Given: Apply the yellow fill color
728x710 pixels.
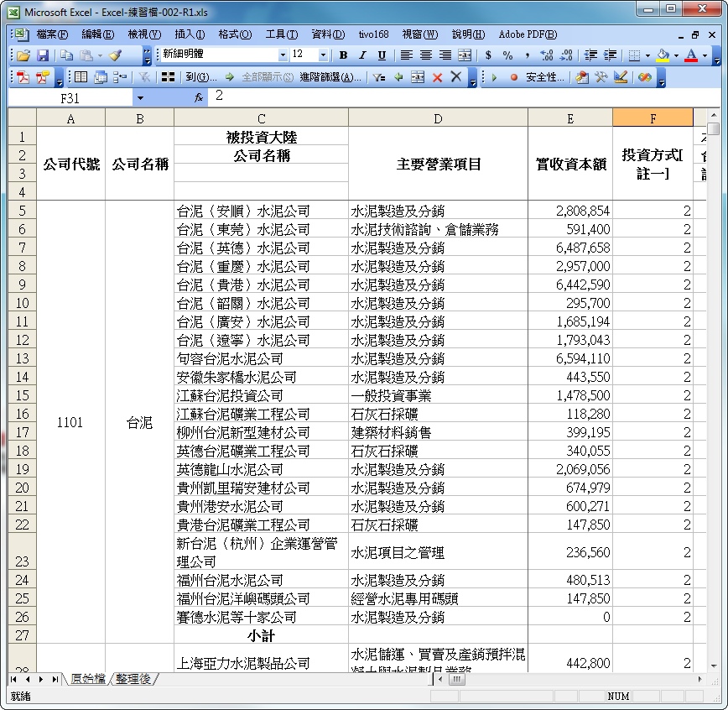Looking at the screenshot, I should point(663,55).
